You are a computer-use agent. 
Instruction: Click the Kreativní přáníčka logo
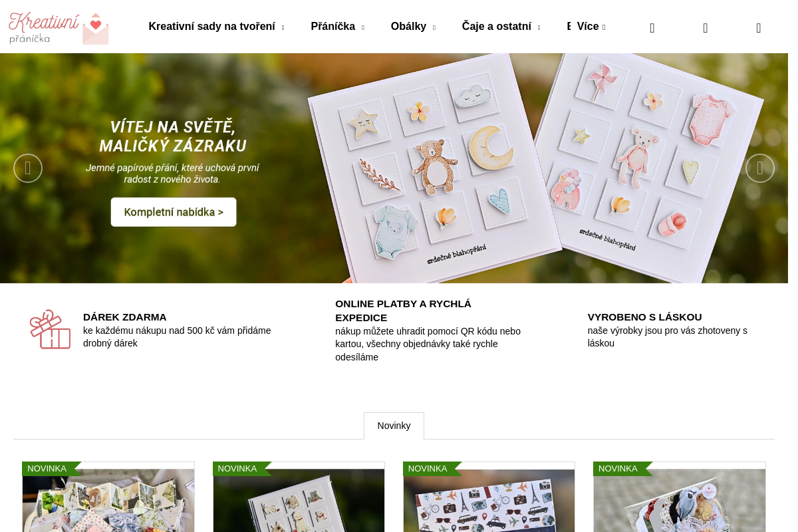[x=59, y=28]
